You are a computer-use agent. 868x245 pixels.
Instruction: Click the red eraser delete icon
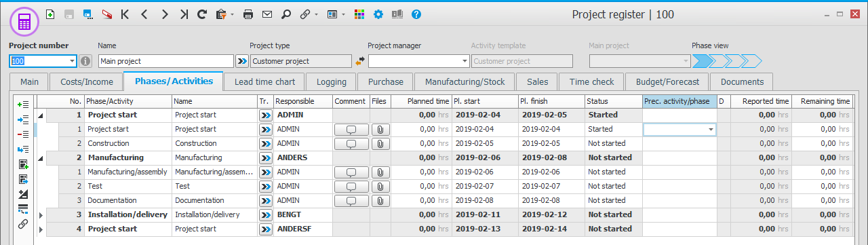(x=106, y=14)
